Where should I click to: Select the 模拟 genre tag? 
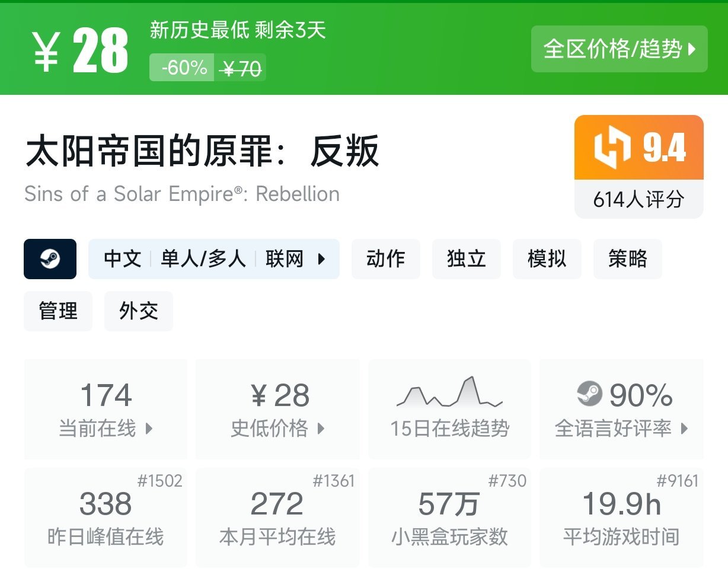[547, 259]
